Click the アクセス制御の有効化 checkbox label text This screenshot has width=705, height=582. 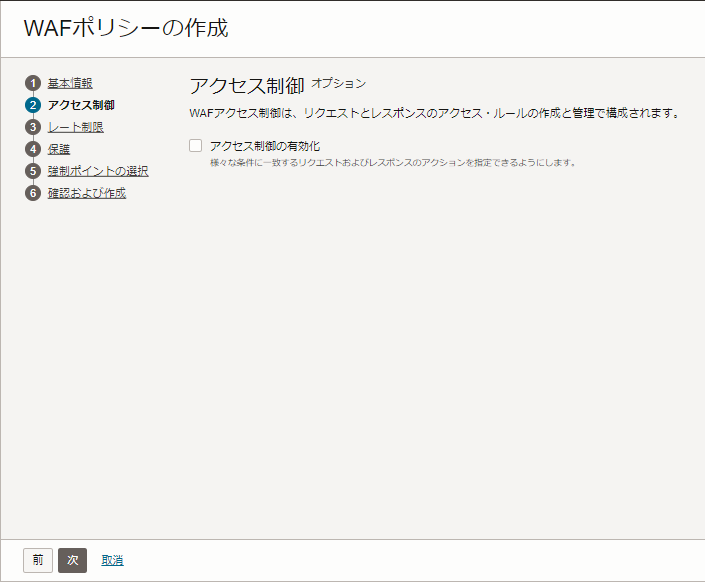pos(264,146)
